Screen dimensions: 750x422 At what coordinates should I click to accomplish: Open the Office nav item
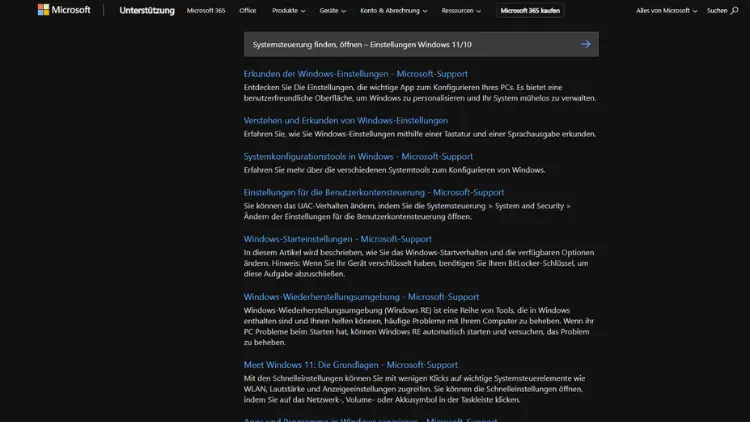click(x=248, y=11)
